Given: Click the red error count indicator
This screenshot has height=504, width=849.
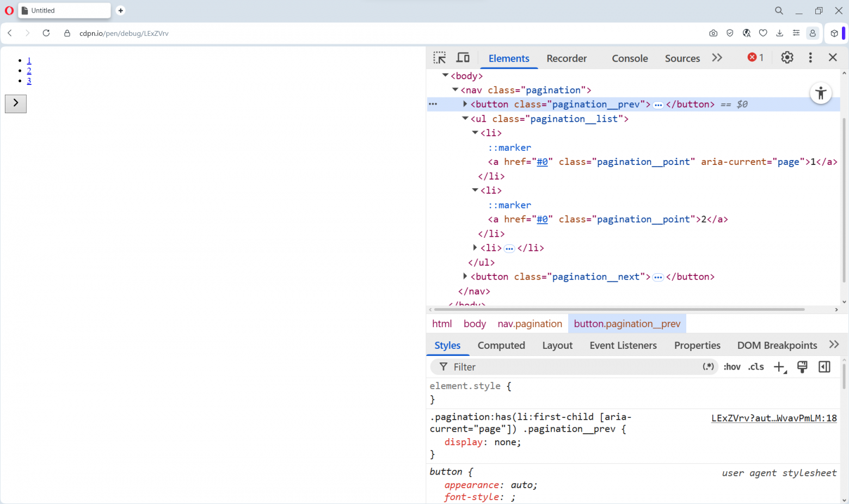Looking at the screenshot, I should tap(755, 58).
